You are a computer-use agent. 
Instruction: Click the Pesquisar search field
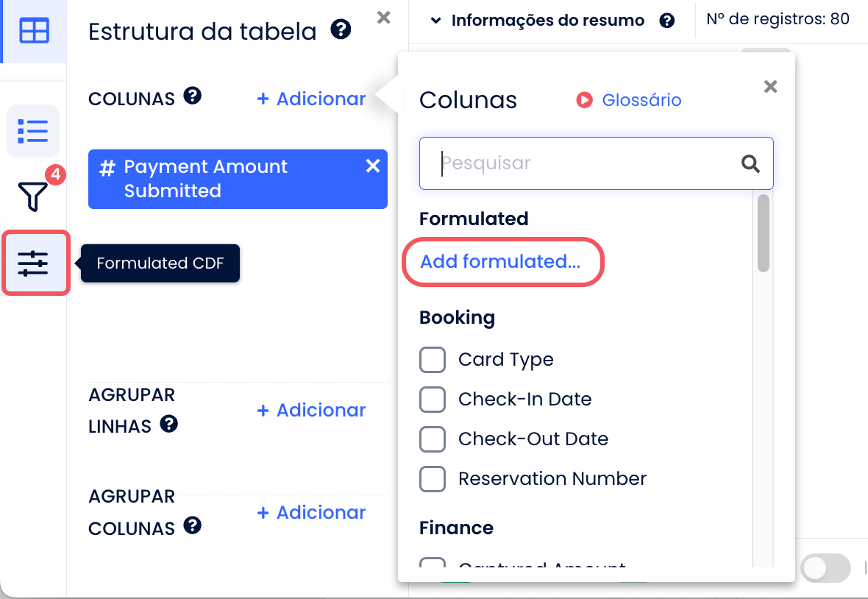pos(581,163)
